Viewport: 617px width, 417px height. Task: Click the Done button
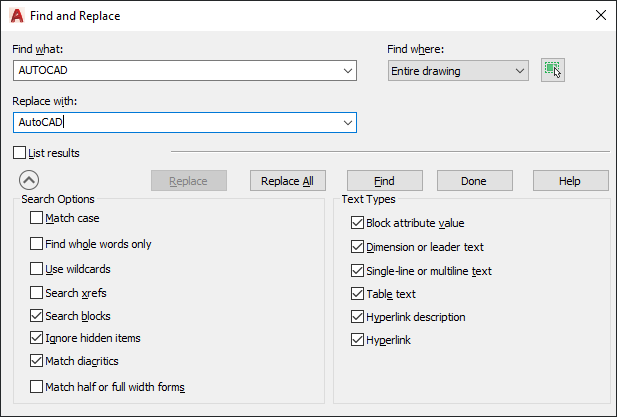tap(474, 181)
